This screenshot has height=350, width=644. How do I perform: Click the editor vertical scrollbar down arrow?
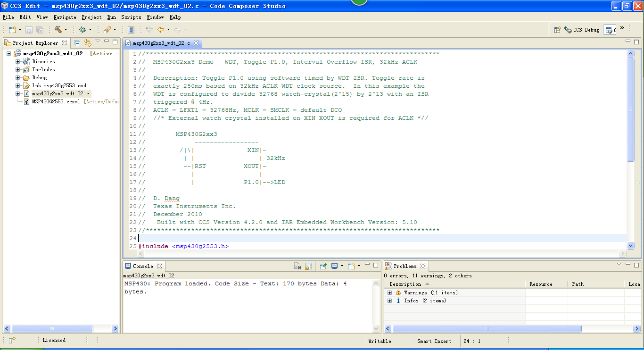click(x=631, y=246)
